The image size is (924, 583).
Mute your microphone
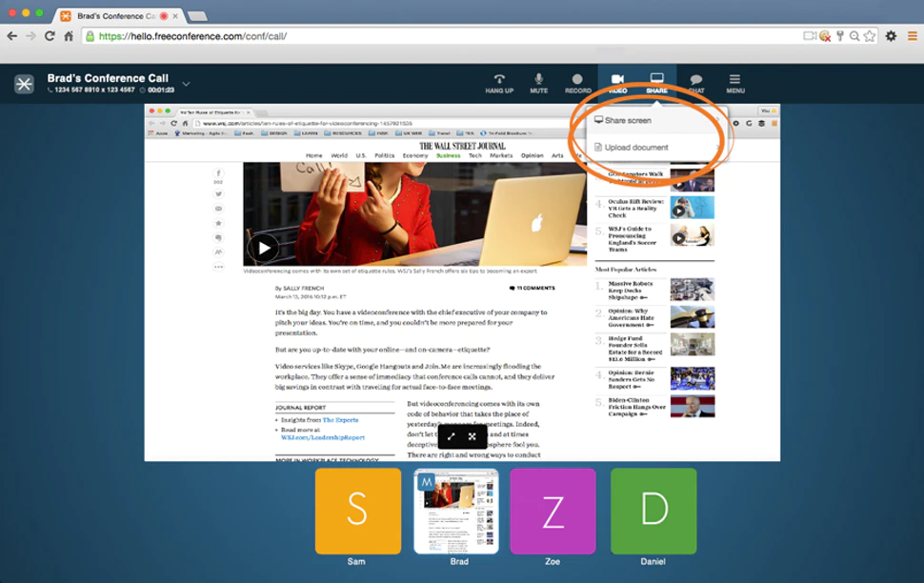(537, 82)
